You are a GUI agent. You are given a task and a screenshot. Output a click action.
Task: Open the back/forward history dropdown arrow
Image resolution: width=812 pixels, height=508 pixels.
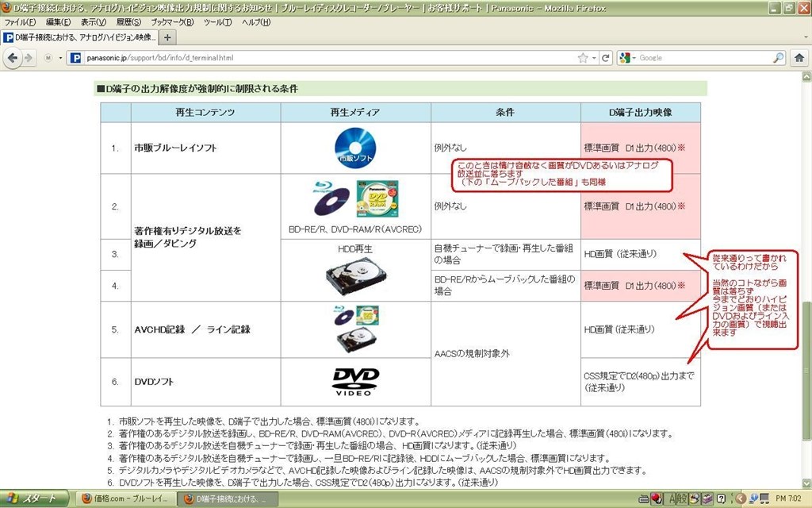click(60, 58)
